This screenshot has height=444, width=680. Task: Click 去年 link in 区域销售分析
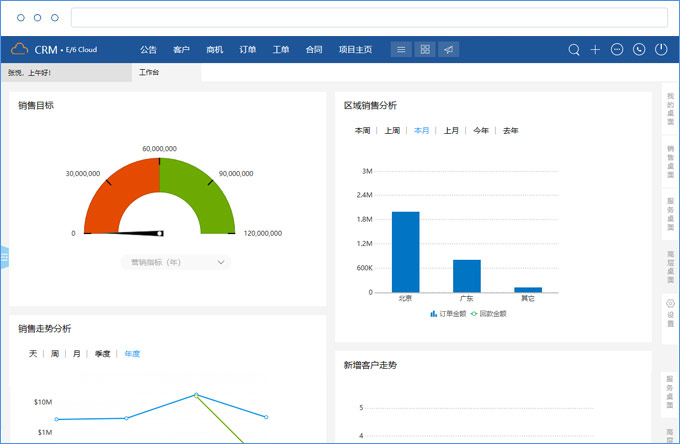point(510,131)
